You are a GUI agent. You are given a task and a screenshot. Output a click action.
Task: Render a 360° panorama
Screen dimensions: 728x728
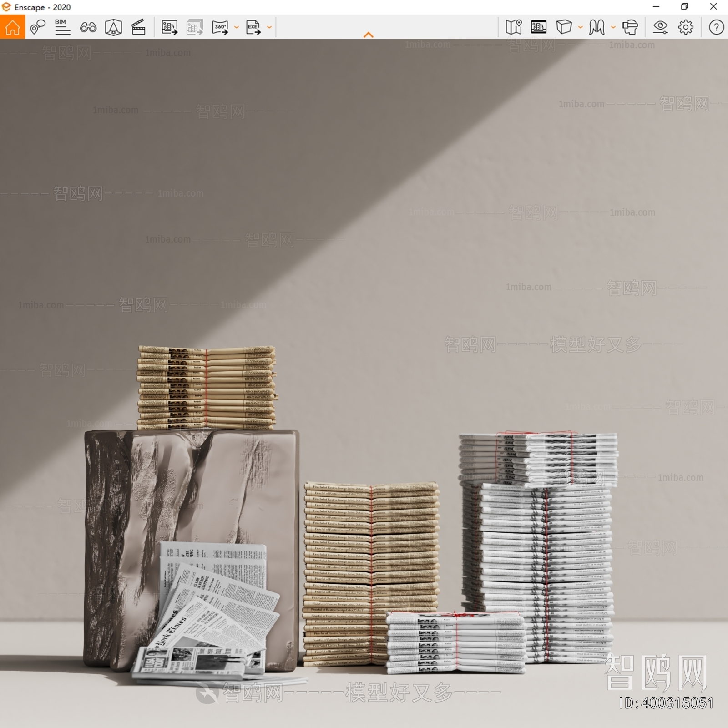220,28
